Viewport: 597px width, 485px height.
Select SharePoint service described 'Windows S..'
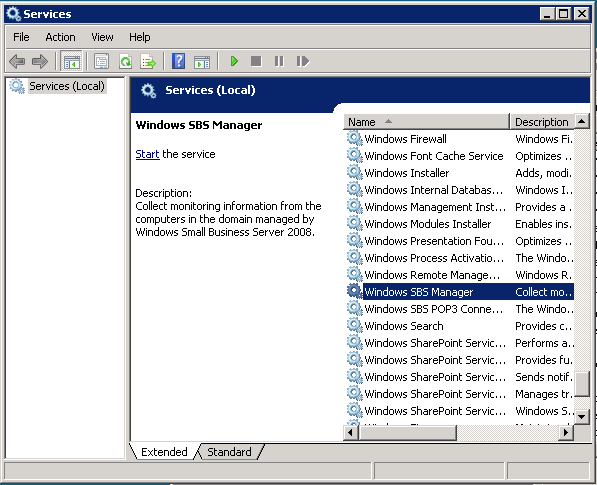460,411
